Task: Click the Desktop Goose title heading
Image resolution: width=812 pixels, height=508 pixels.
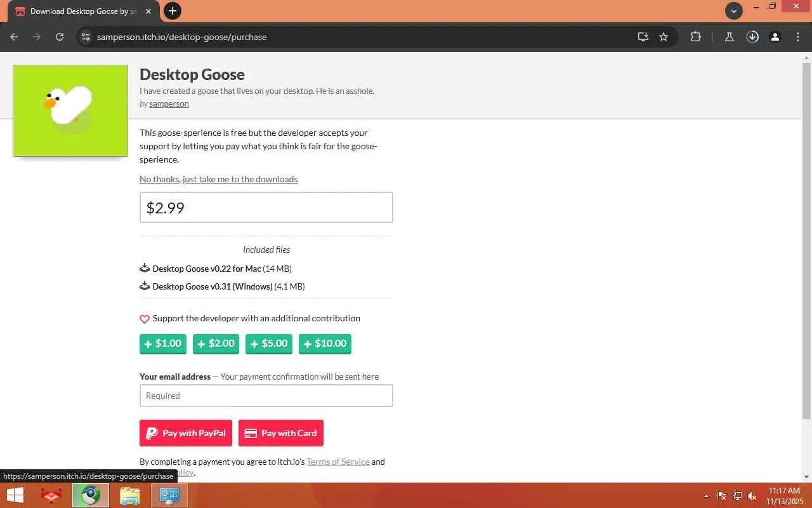Action: tap(192, 74)
